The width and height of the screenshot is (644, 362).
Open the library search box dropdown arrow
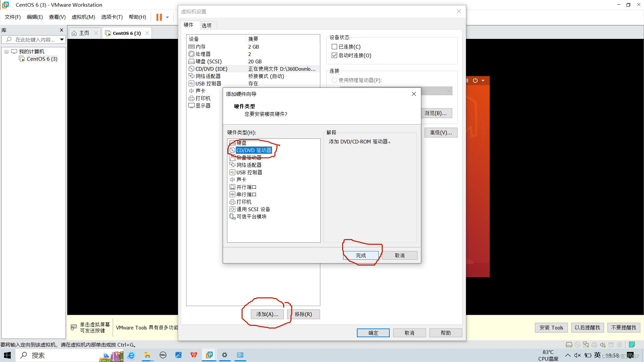point(62,40)
